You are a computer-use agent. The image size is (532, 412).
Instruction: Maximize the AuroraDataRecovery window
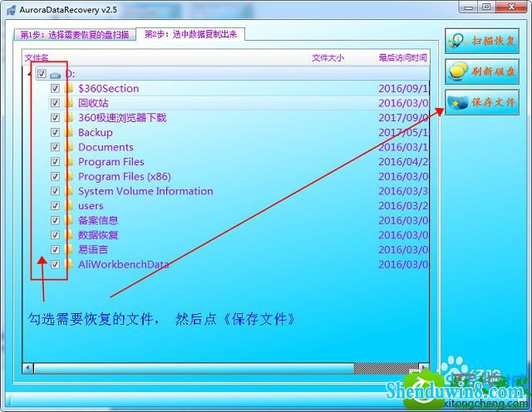coord(487,7)
